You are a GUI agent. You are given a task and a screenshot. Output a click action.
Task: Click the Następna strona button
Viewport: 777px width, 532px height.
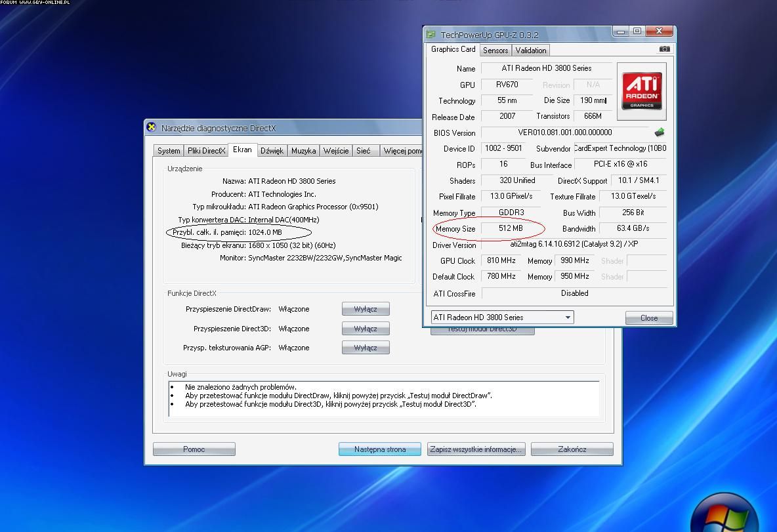point(379,449)
